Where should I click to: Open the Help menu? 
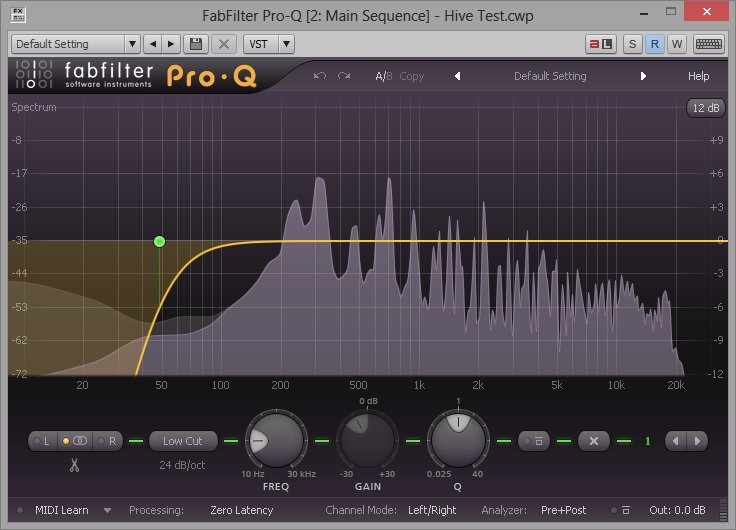(x=698, y=76)
